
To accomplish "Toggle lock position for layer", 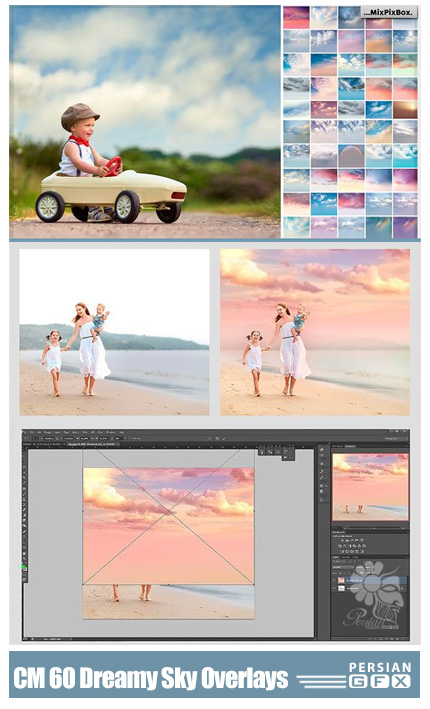I will tap(349, 573).
